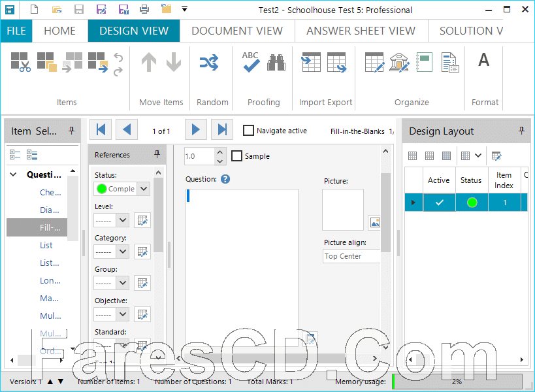Collapse the Questions tree node
The width and height of the screenshot is (535, 392).
coord(13,174)
